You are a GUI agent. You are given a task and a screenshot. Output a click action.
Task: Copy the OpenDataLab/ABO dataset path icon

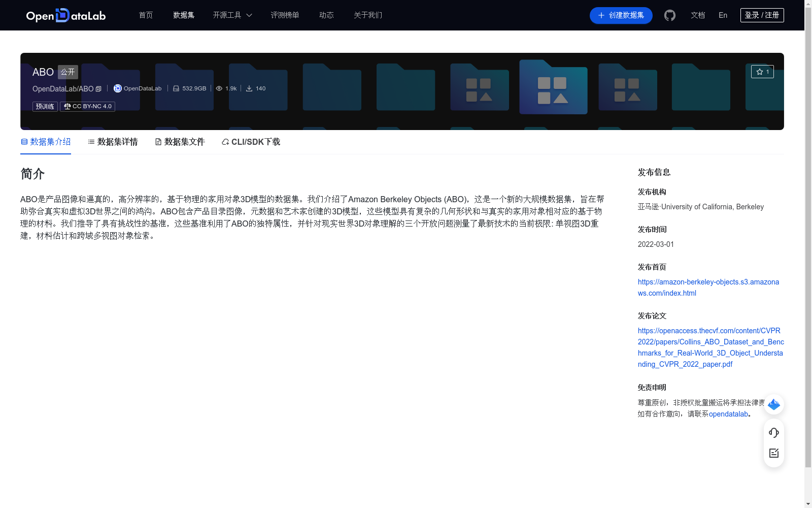(98, 89)
